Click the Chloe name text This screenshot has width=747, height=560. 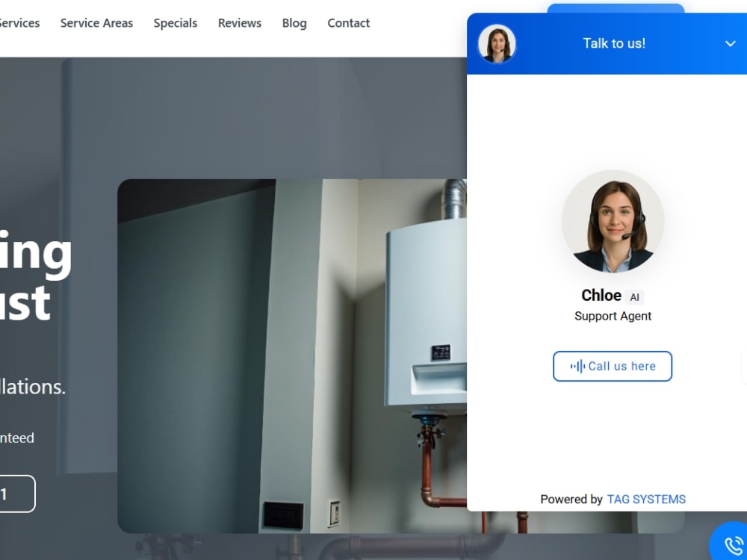601,295
